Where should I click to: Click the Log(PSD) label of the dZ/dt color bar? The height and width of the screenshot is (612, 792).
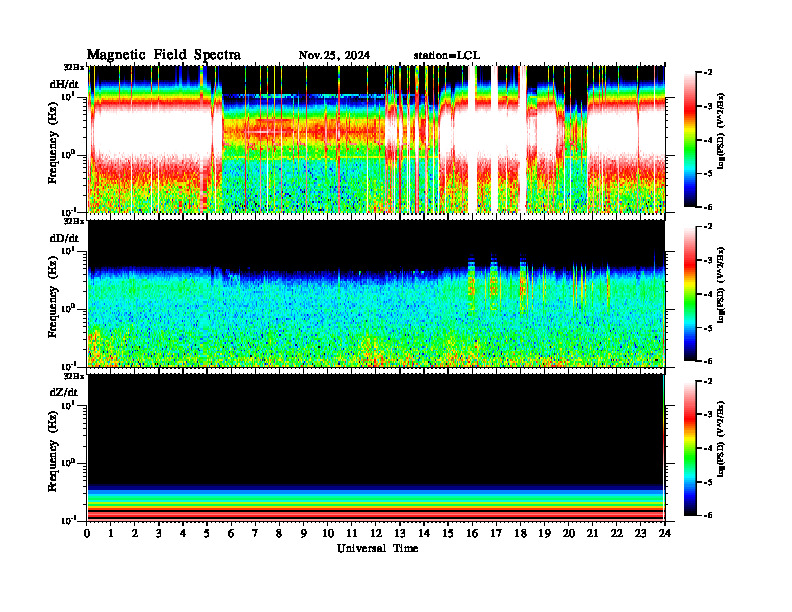(721, 439)
